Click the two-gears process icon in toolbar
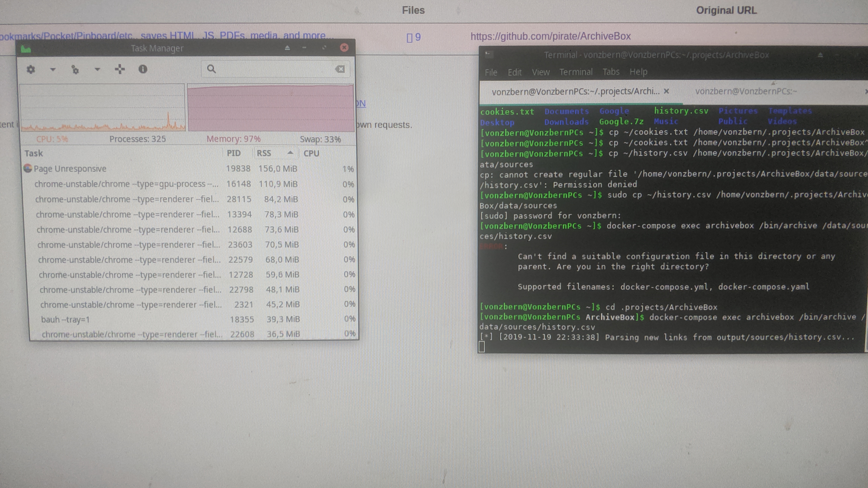868x488 pixels. click(x=75, y=70)
